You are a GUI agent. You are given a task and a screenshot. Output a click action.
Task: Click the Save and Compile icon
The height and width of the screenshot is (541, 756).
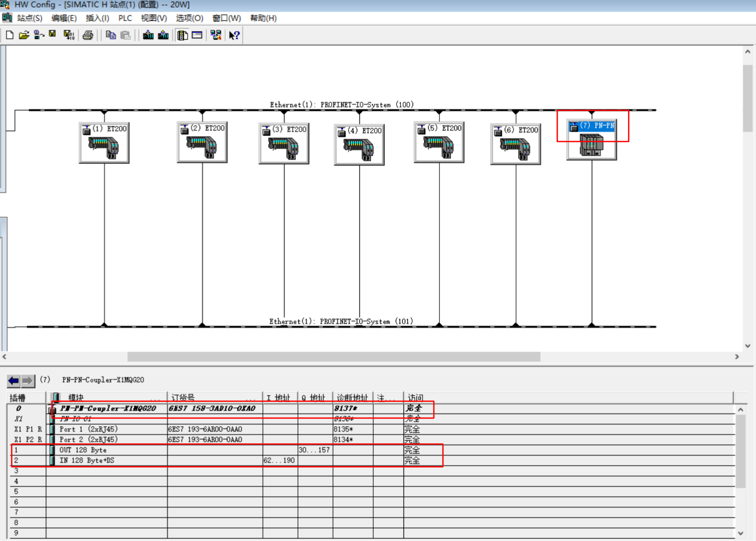click(68, 35)
